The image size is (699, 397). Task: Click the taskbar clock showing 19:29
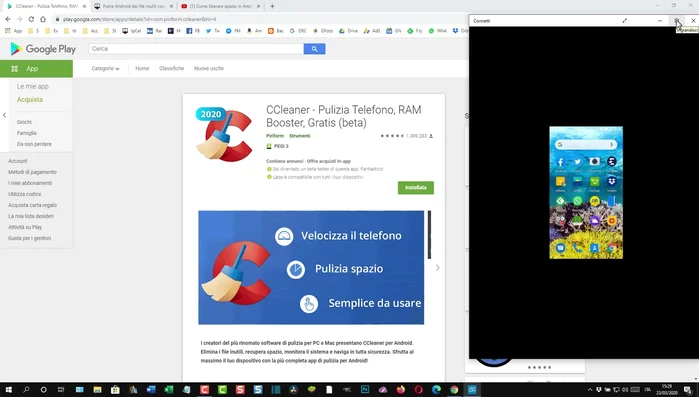click(x=667, y=389)
